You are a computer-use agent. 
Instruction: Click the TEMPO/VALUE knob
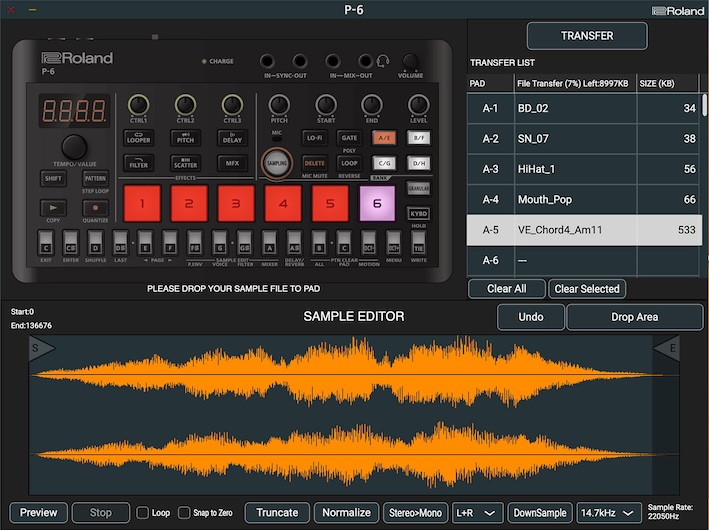(x=74, y=147)
